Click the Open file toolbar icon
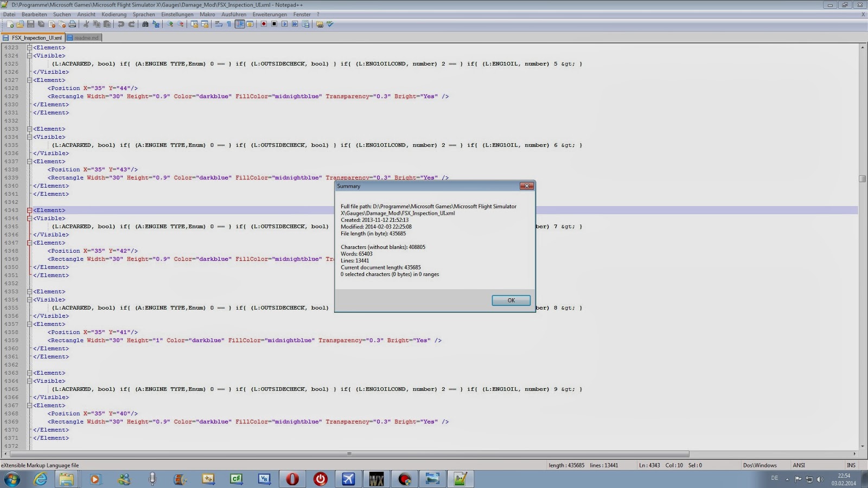868x488 pixels. (x=20, y=24)
